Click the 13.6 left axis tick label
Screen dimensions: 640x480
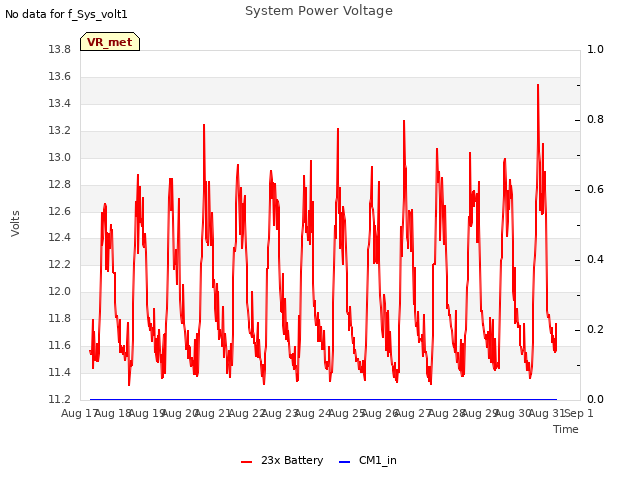[x=60, y=76]
